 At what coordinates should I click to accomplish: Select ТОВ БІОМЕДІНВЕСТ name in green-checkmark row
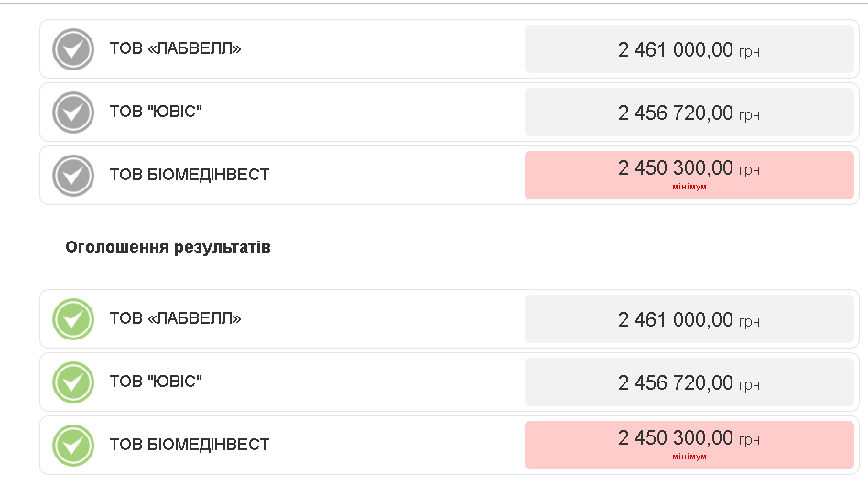[x=189, y=445]
